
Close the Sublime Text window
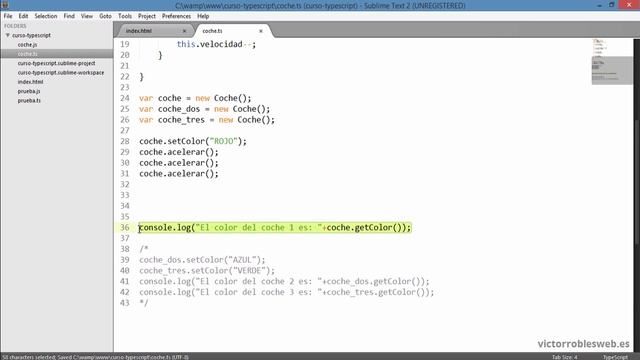pos(629,5)
